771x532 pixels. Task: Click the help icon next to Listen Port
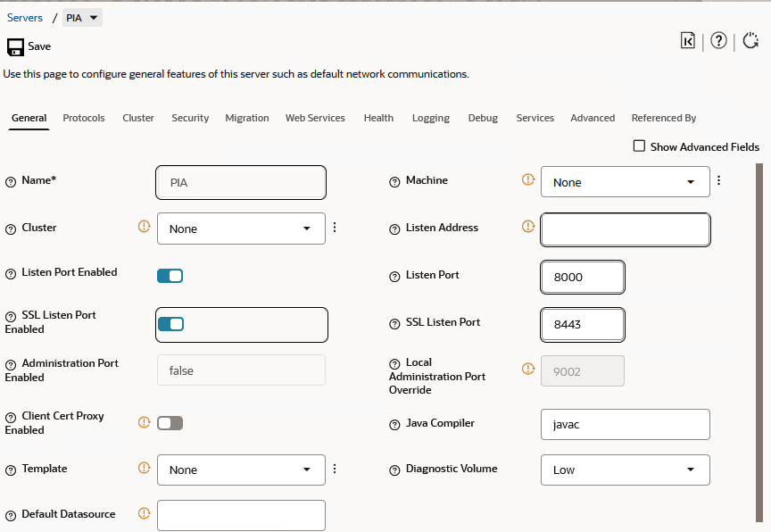click(394, 275)
